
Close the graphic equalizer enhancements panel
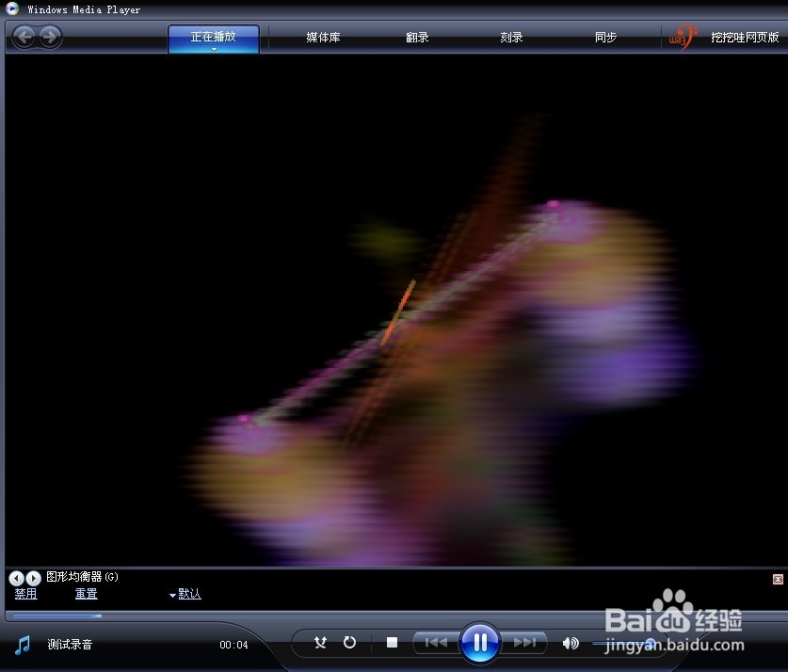tap(778, 579)
